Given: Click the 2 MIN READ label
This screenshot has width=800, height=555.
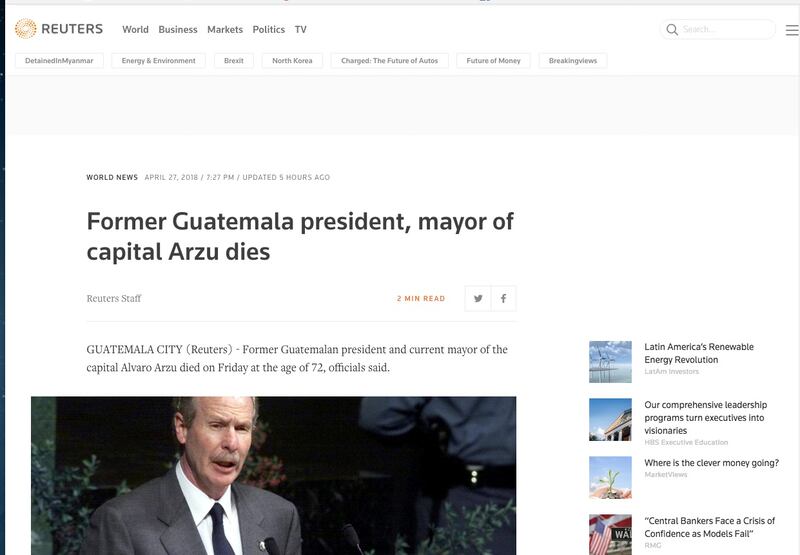Looking at the screenshot, I should [421, 298].
